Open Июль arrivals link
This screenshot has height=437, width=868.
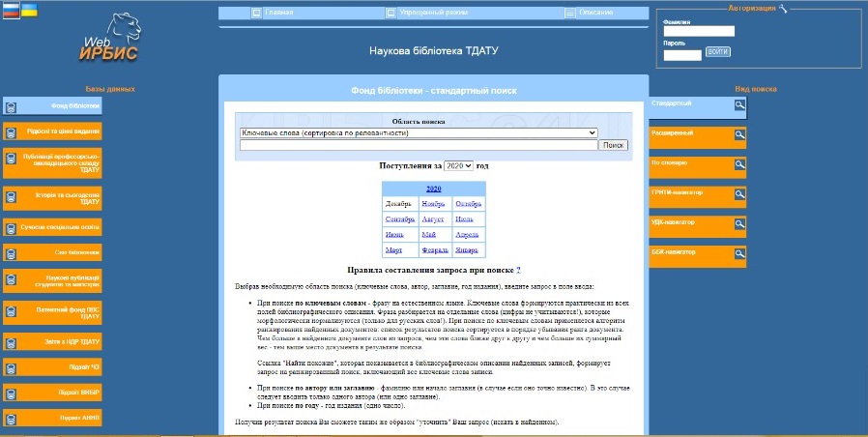[x=464, y=219]
